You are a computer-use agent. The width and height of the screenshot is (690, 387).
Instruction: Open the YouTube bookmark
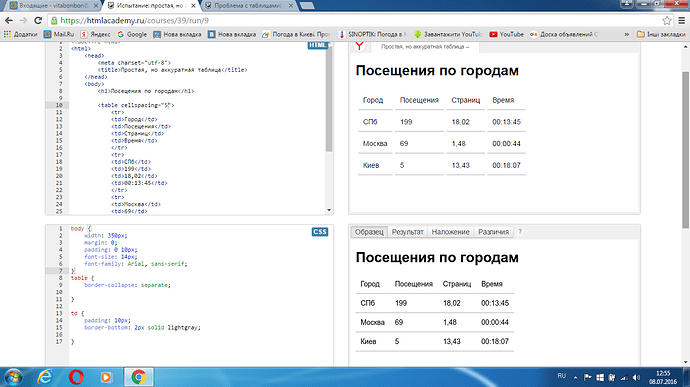[x=506, y=34]
